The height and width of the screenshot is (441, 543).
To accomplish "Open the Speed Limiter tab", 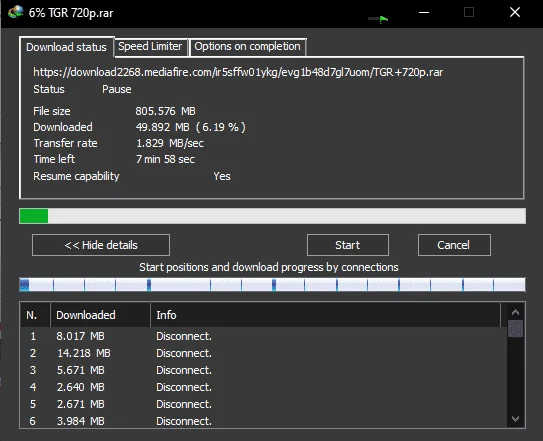I will click(x=150, y=46).
